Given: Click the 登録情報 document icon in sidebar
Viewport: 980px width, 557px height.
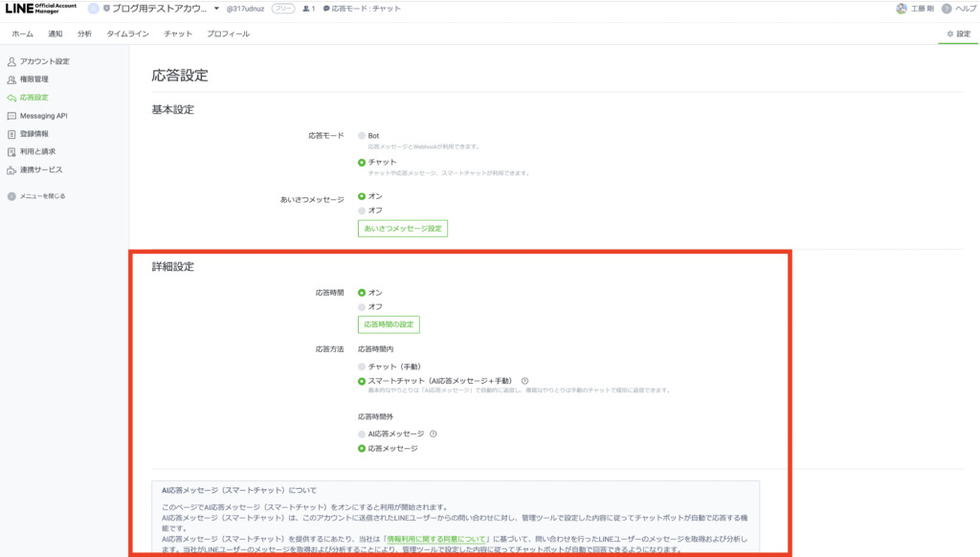Looking at the screenshot, I should (x=11, y=134).
